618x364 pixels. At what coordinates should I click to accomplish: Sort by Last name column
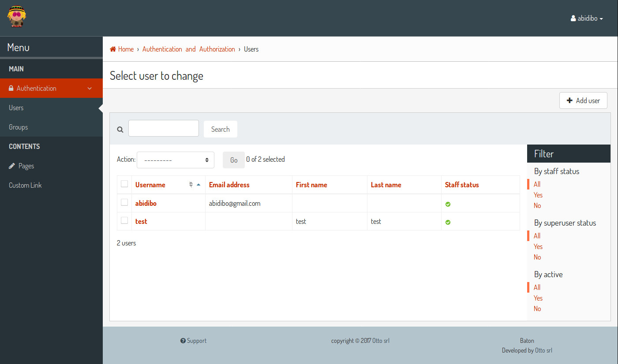pos(386,185)
